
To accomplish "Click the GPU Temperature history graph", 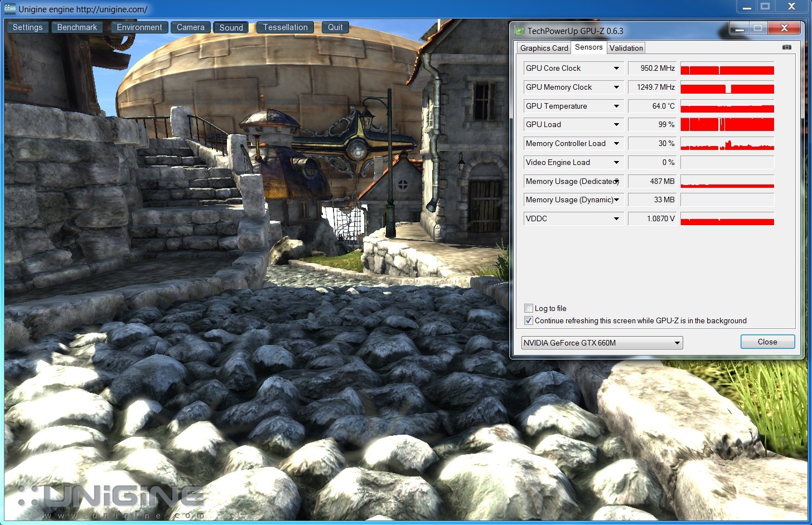I will coord(727,106).
